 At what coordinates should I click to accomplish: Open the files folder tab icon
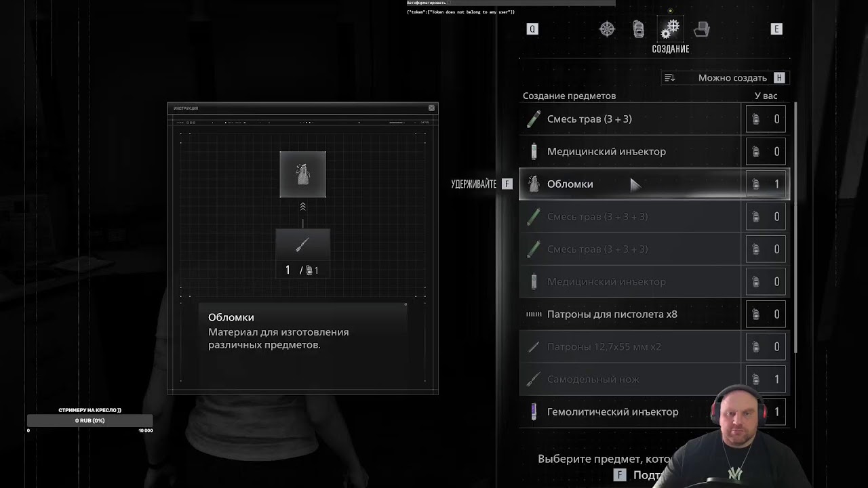pos(702,29)
